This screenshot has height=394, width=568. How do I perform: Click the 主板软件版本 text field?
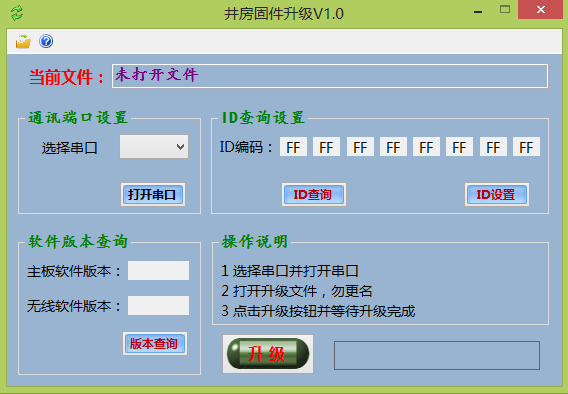click(158, 271)
